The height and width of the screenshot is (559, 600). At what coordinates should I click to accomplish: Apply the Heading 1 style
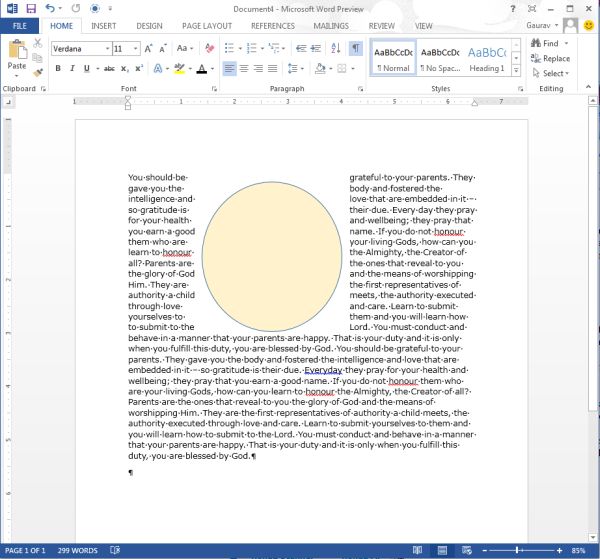(487, 58)
